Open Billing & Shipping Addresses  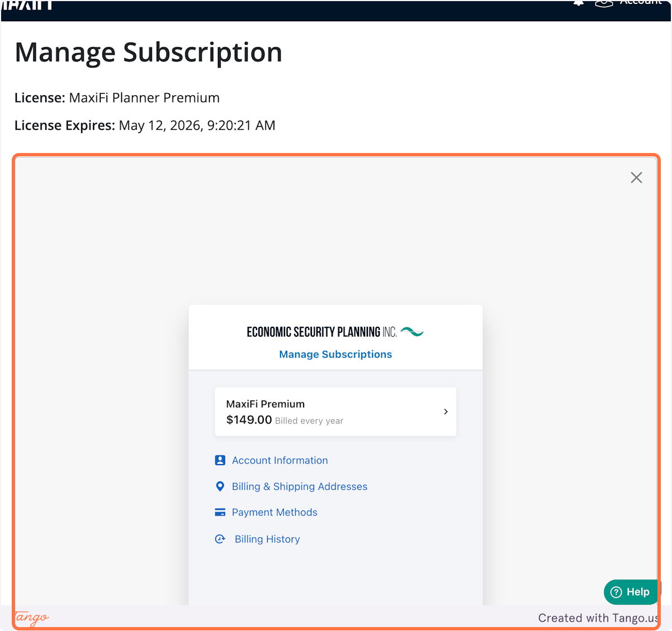pos(300,486)
